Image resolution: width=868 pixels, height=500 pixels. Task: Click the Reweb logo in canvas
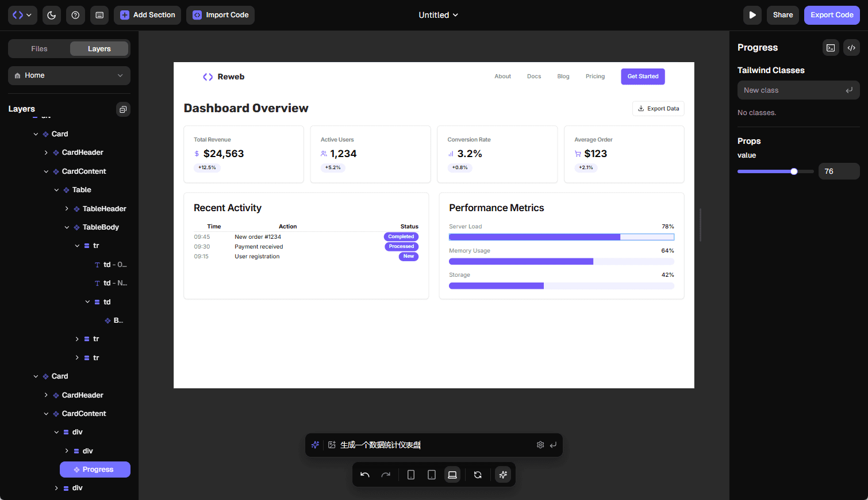[224, 77]
